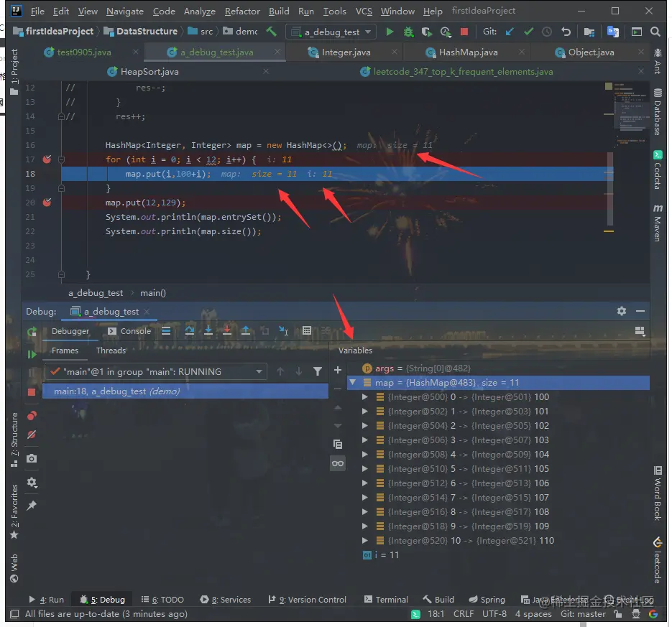Toggle the breakpoint on line 17
Screen dimensions: 672x627
(x=47, y=159)
